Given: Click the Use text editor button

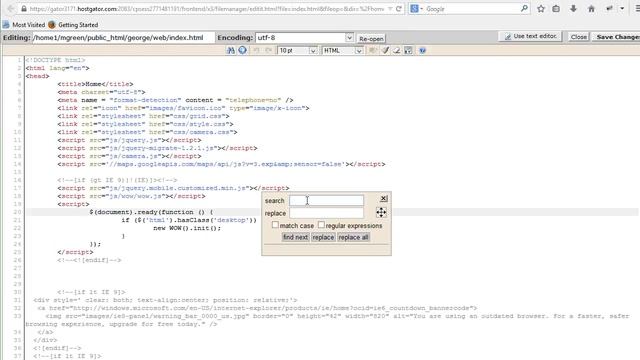Looking at the screenshot, I should point(530,36).
